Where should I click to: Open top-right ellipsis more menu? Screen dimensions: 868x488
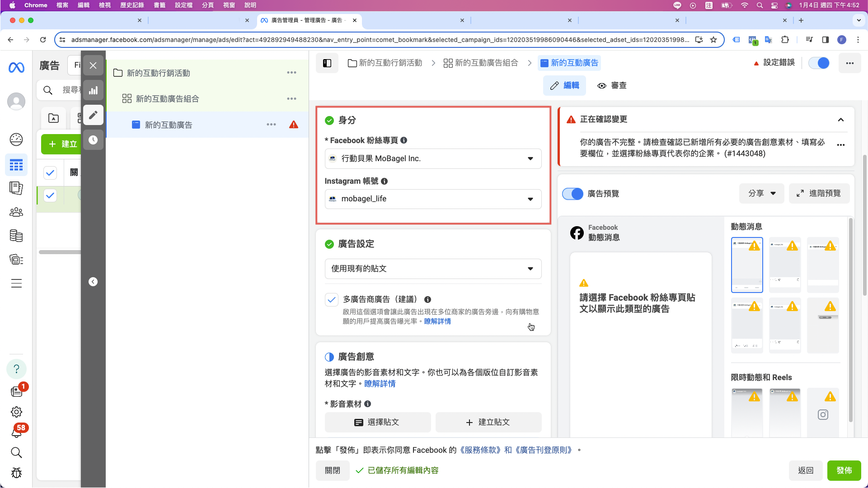pyautogui.click(x=850, y=63)
